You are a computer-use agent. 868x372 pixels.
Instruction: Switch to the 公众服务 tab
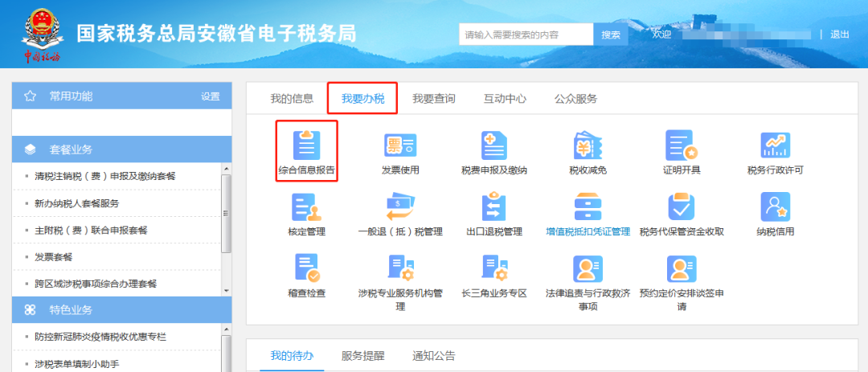tap(575, 99)
